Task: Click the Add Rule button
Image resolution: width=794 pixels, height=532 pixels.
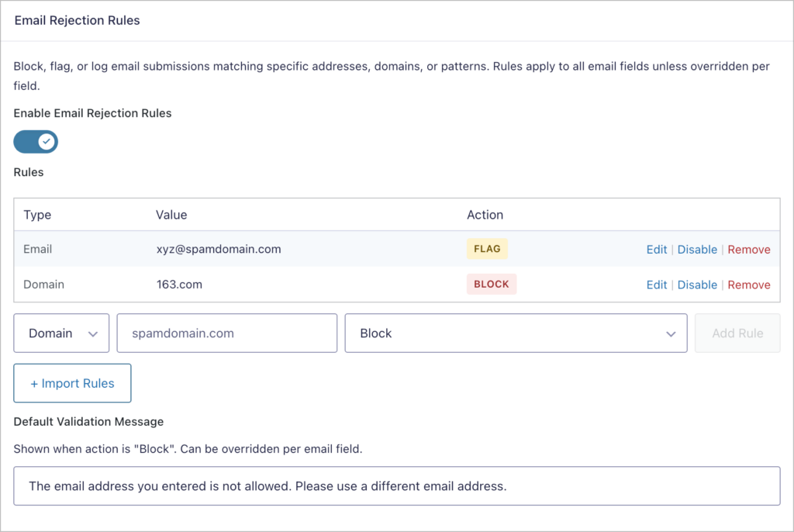Action: pyautogui.click(x=737, y=333)
